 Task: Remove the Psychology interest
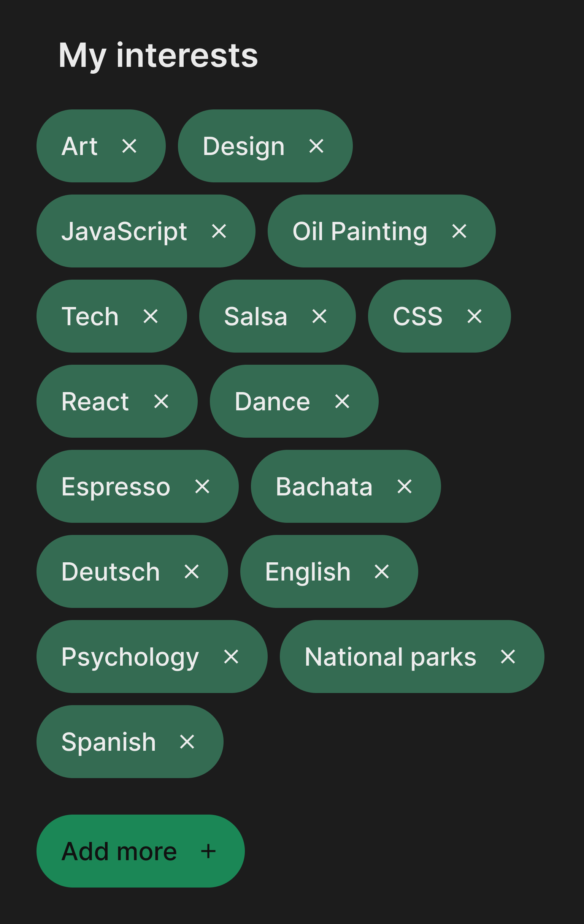pyautogui.click(x=231, y=657)
